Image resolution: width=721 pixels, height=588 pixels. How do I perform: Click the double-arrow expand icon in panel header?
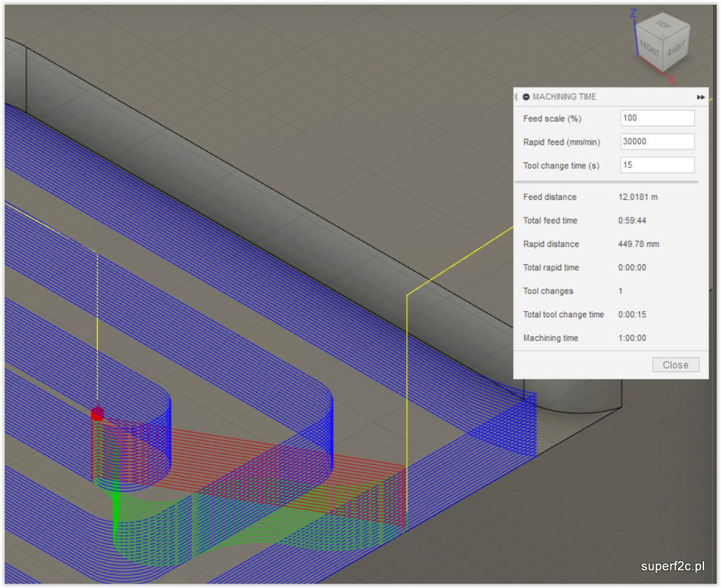(x=700, y=97)
